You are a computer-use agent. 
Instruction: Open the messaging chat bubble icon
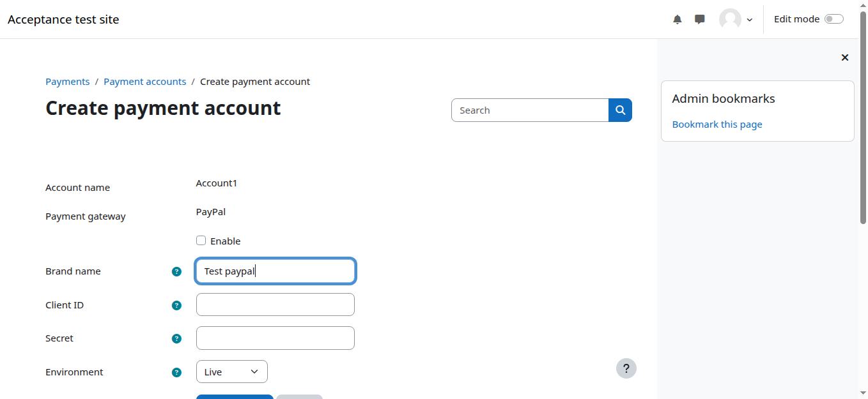(x=700, y=19)
